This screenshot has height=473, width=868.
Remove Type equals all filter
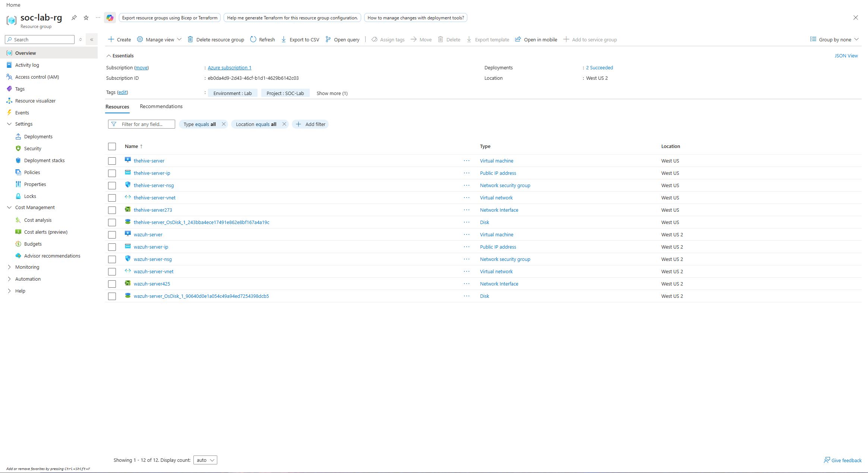click(224, 124)
